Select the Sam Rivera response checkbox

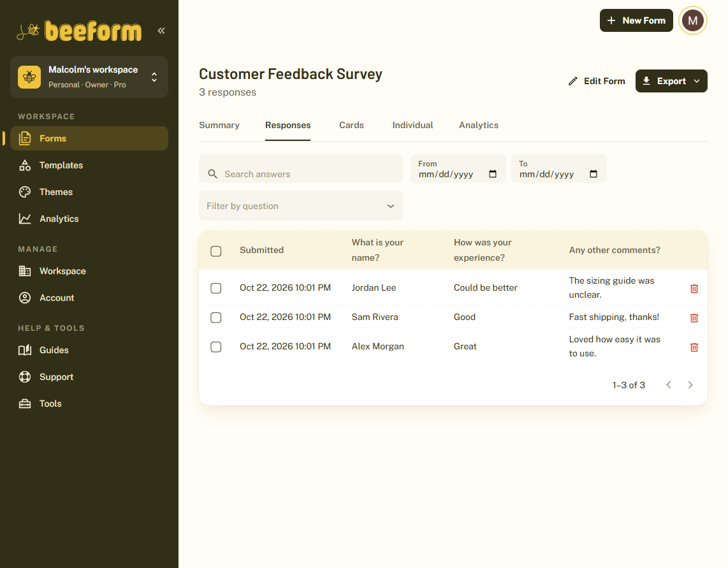coord(216,317)
